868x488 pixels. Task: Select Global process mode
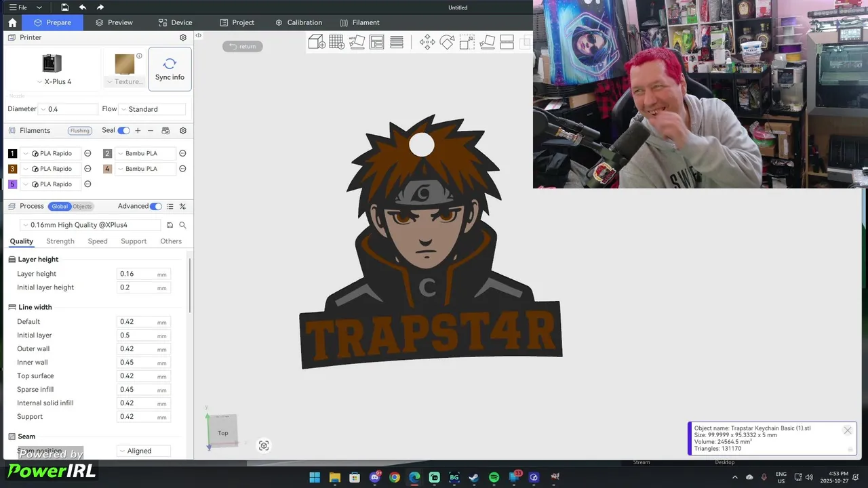tap(60, 207)
